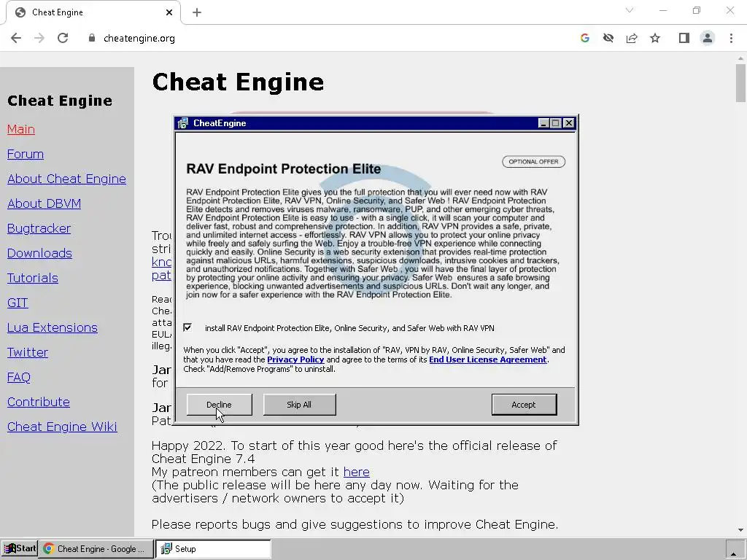Open the Forum sidebar link
This screenshot has width=747, height=560.
point(26,155)
